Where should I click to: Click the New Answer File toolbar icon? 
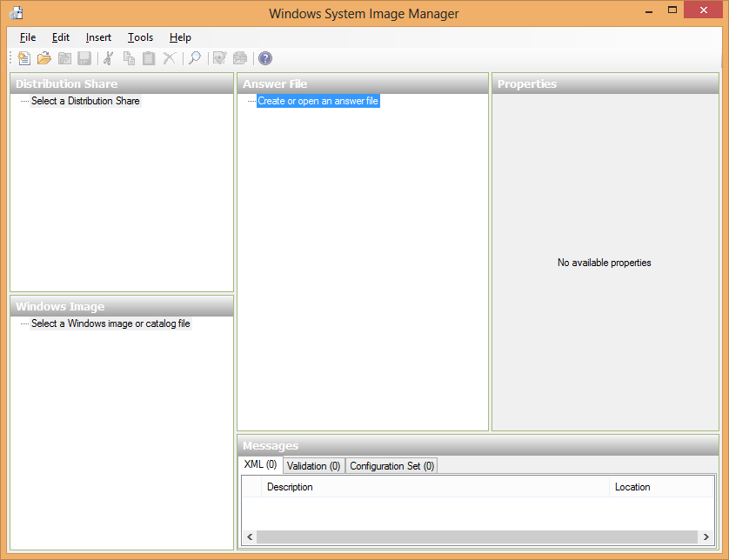[x=23, y=58]
